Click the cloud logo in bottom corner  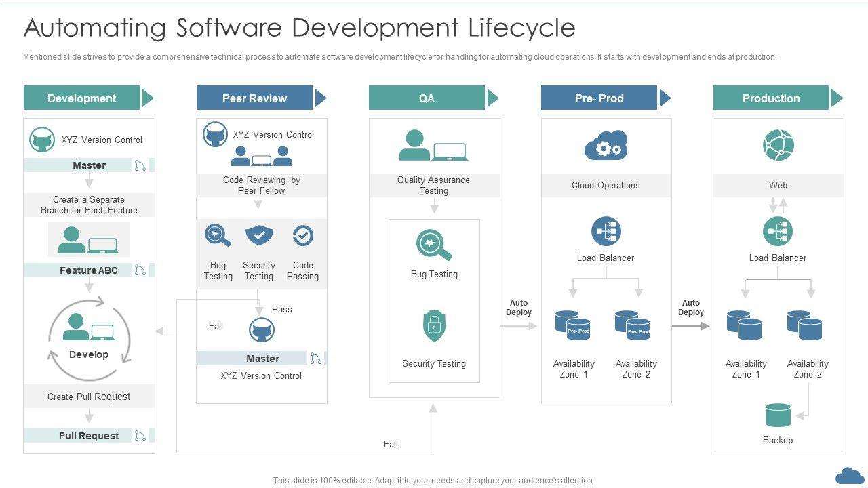point(850,476)
